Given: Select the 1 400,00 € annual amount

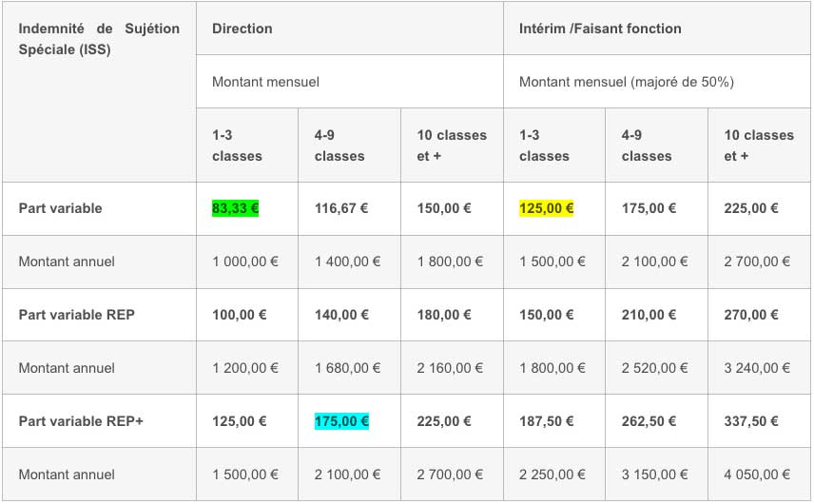Looking at the screenshot, I should coord(347,262).
